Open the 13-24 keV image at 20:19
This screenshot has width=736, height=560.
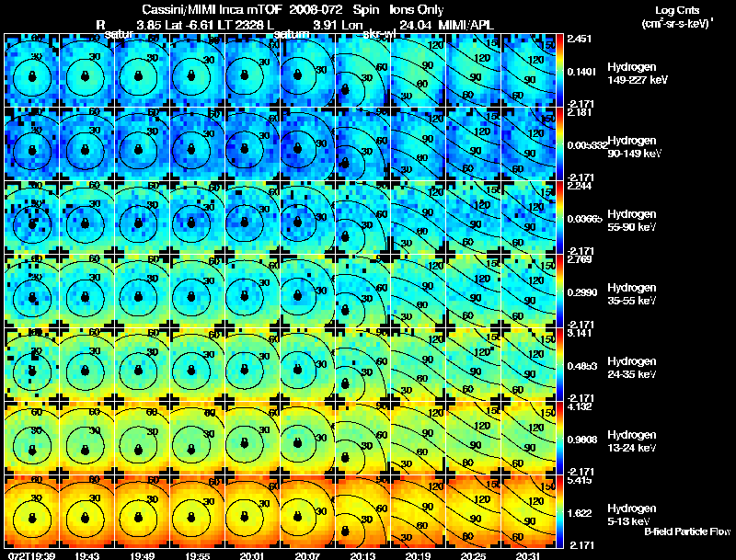[x=419, y=438]
